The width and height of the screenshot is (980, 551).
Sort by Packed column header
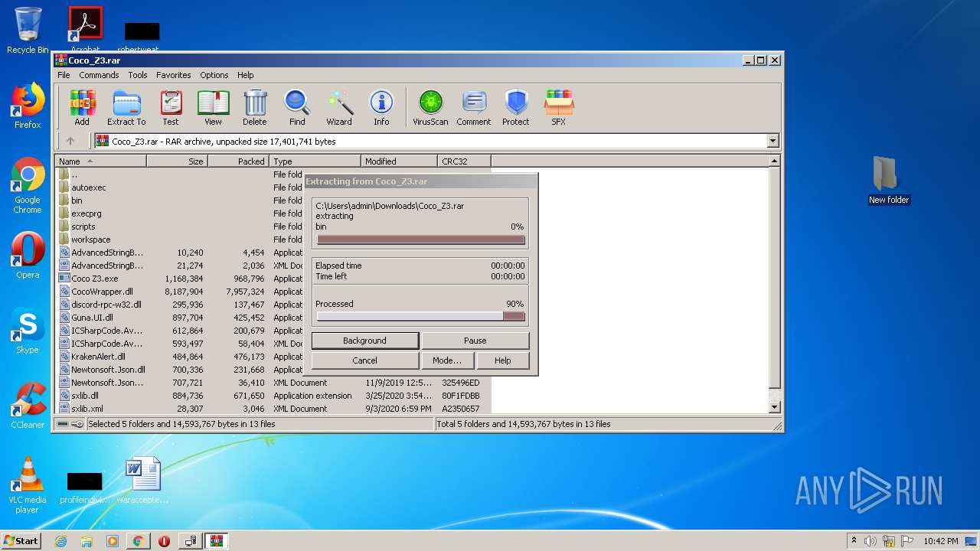point(239,161)
